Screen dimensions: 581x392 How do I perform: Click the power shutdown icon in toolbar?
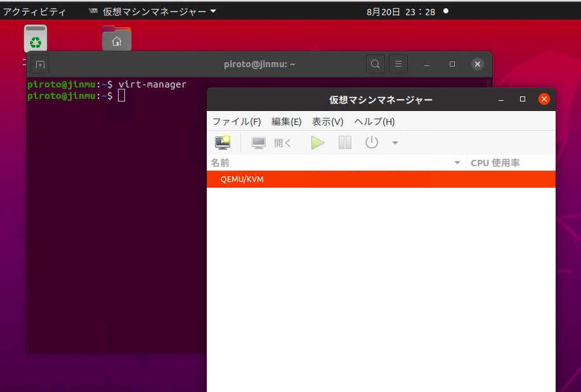(x=372, y=143)
